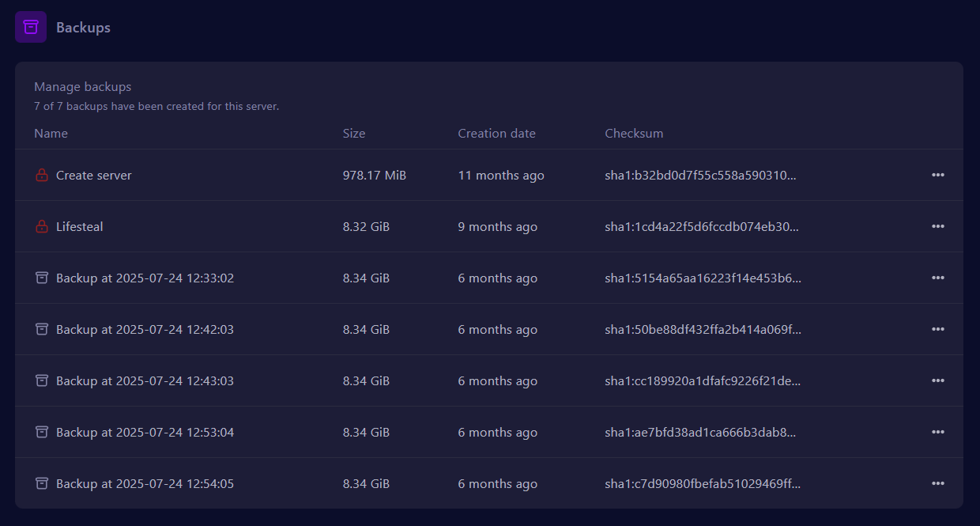Screen dimensions: 980x526
Task: Click archive icon for backup 12:33:02
Action: tap(42, 278)
